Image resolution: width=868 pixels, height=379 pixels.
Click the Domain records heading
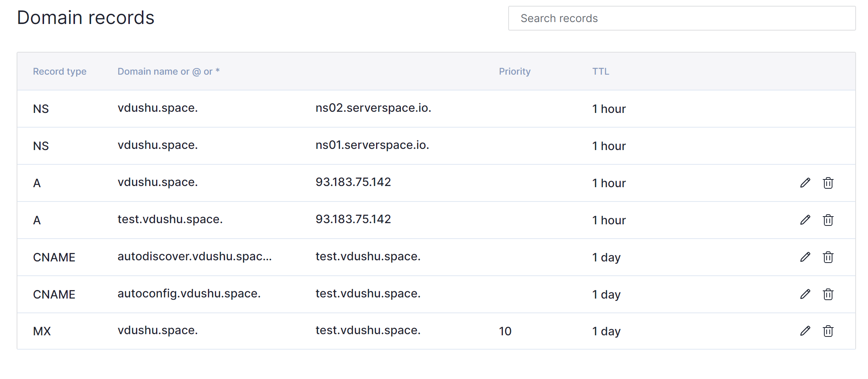[86, 18]
